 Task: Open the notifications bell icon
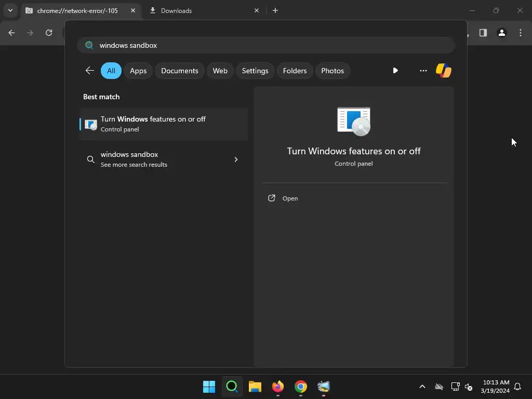[x=518, y=387]
